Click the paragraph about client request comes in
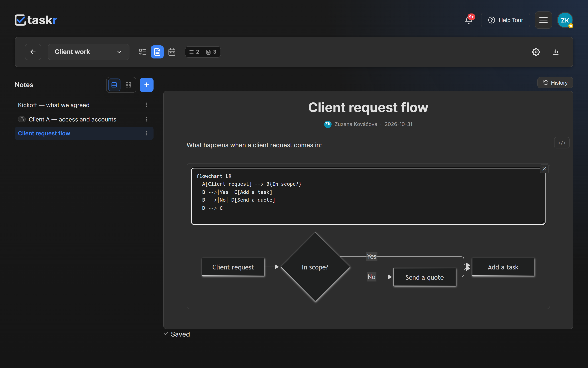This screenshot has width=588, height=368. pyautogui.click(x=254, y=145)
